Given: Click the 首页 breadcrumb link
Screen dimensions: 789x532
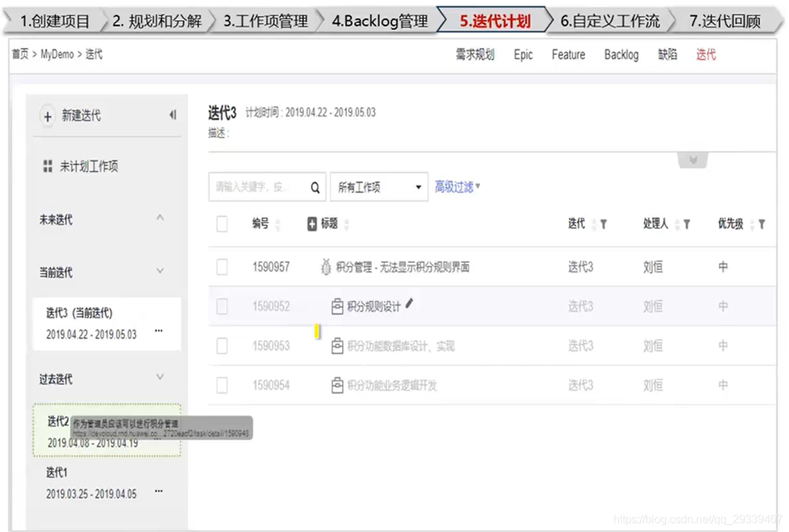Looking at the screenshot, I should (20, 54).
